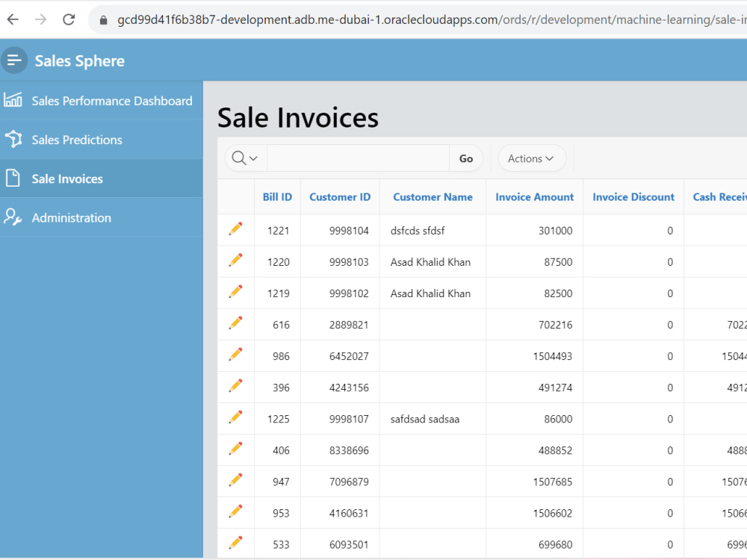Edit bill 533 using its pencil icon
The image size is (747, 560).
235,543
